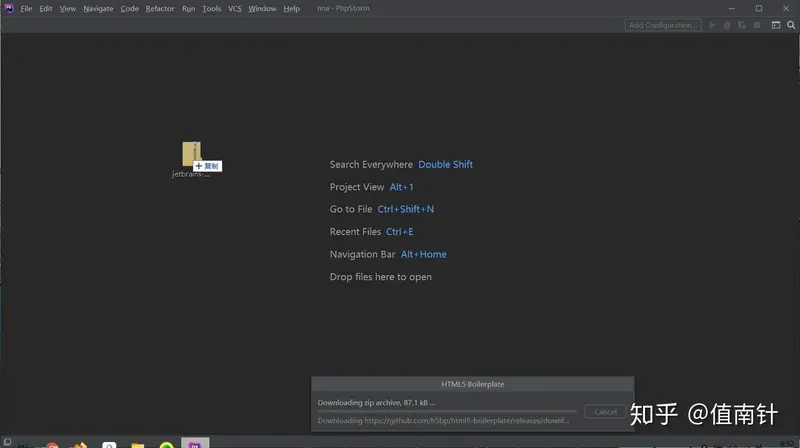Minimize the PhpStorm window

pos(732,9)
